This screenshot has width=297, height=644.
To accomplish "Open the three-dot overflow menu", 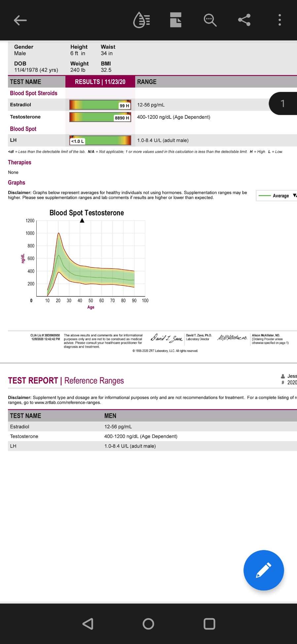I will pyautogui.click(x=280, y=20).
